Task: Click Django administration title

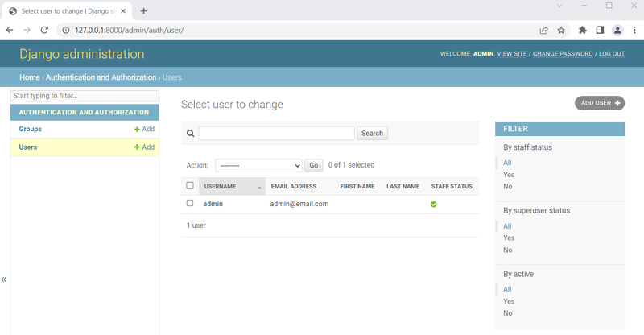Action: click(x=82, y=54)
